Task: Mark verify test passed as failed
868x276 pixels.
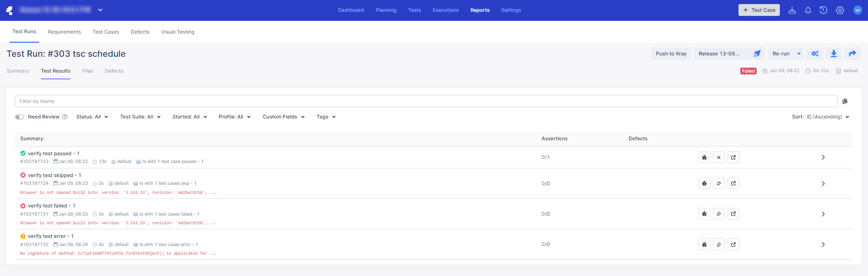Action: tap(718, 158)
